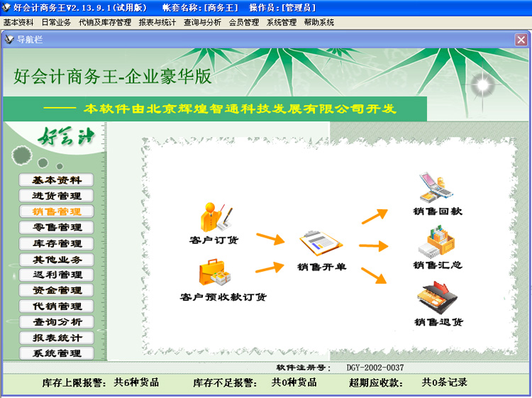The width and height of the screenshot is (532, 398).
Task: Select the 代销管理 sidebar button
Action: pos(56,306)
